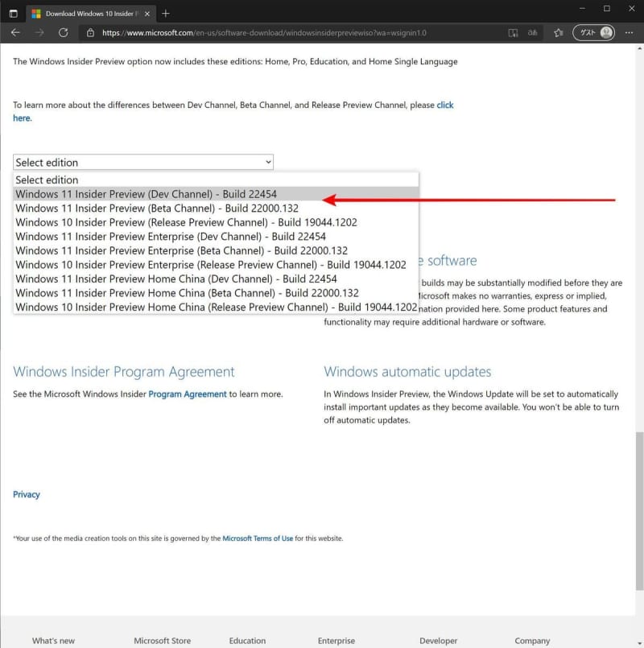
Task: Click the microsoft.com address bar URL
Action: (x=264, y=33)
